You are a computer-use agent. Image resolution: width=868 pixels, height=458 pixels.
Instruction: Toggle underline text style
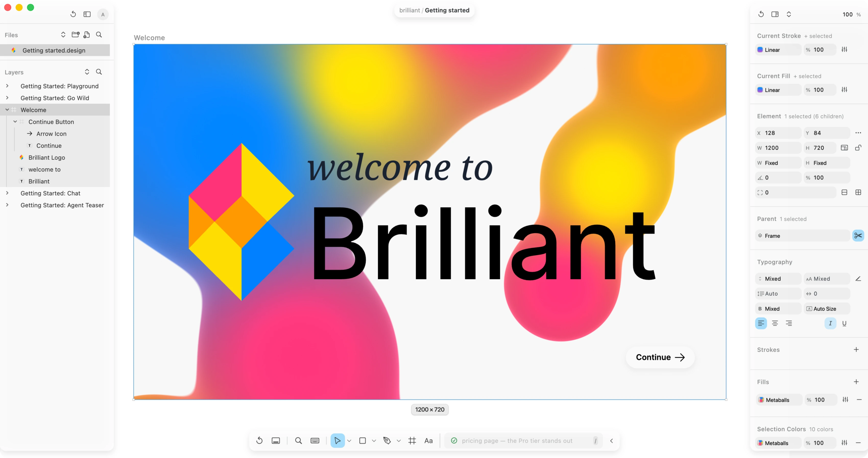(x=845, y=323)
